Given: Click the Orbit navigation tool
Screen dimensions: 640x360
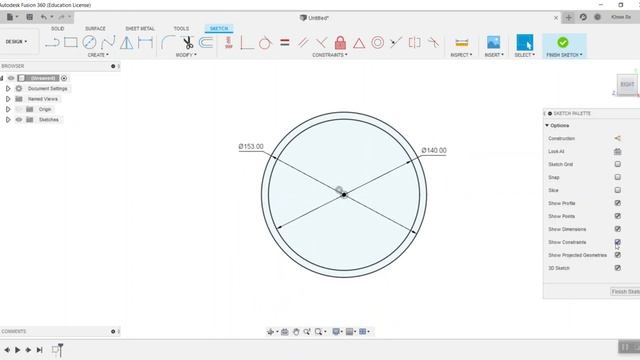Looking at the screenshot, I should point(270,332).
